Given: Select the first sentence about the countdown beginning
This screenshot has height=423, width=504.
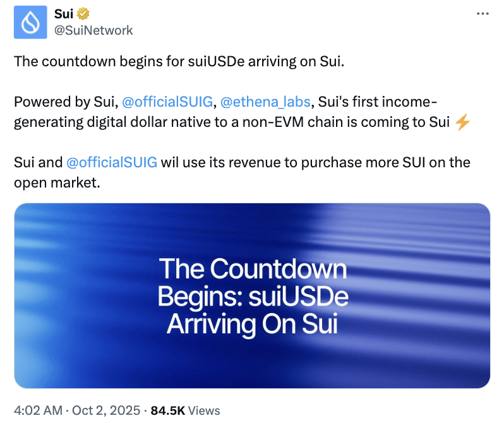Looking at the screenshot, I should click(180, 63).
